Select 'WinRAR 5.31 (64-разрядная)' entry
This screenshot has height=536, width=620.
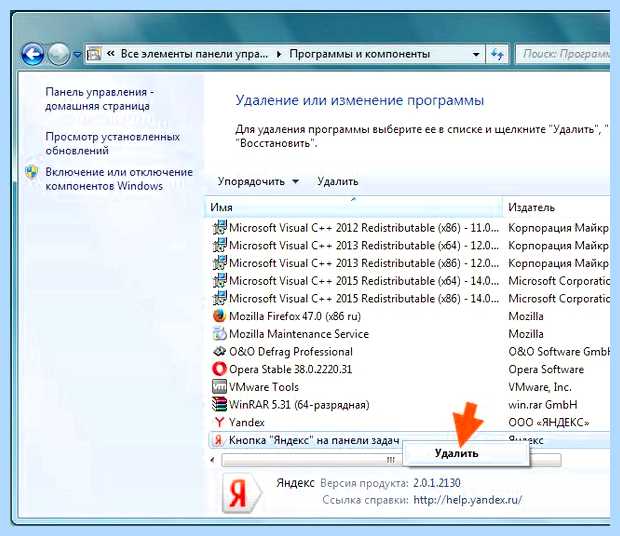[299, 405]
